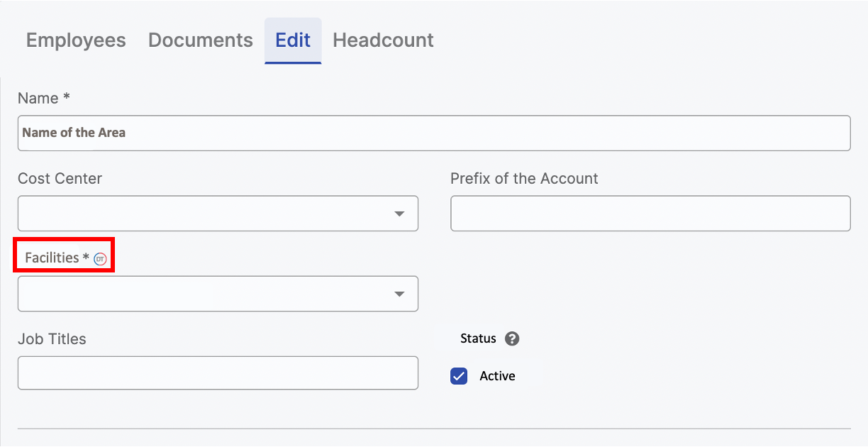Select the Edit tab
This screenshot has width=868, height=447.
pyautogui.click(x=293, y=40)
